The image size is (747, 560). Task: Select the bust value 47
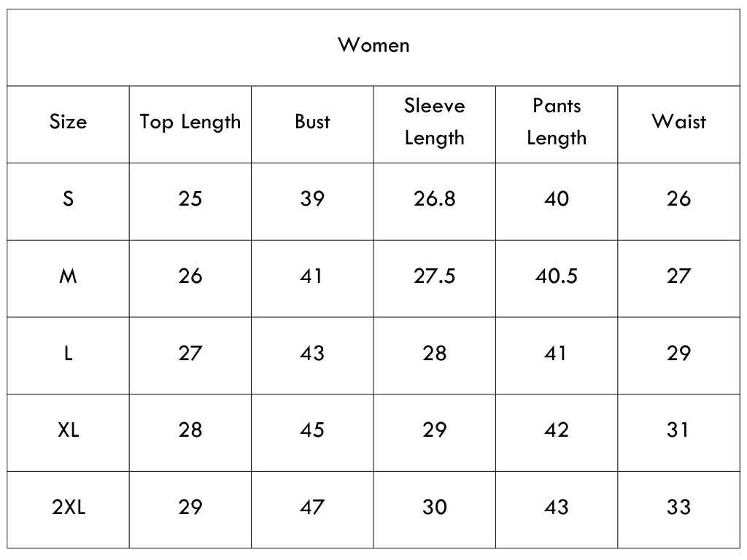pos(312,507)
